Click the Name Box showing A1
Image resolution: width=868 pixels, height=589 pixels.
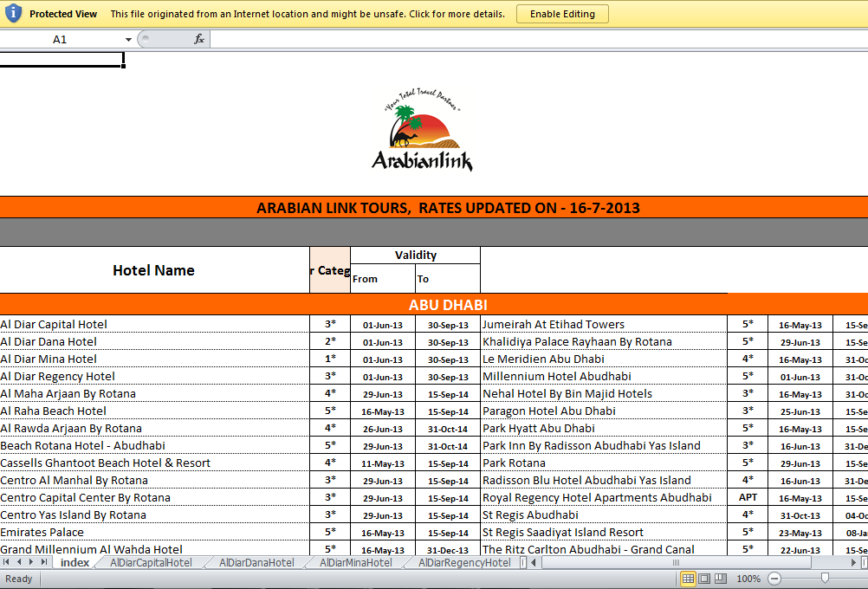pos(60,39)
